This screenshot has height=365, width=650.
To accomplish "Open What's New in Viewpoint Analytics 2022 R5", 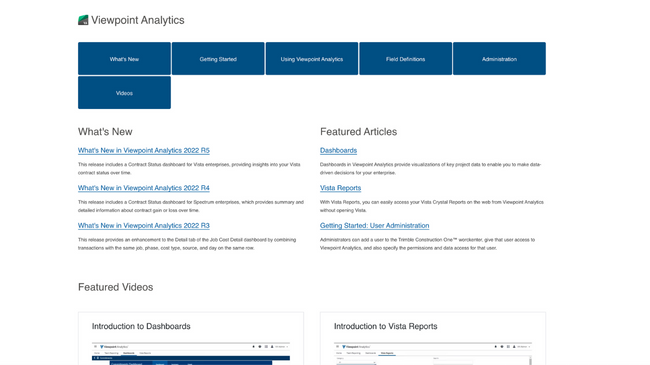I will coord(144,151).
